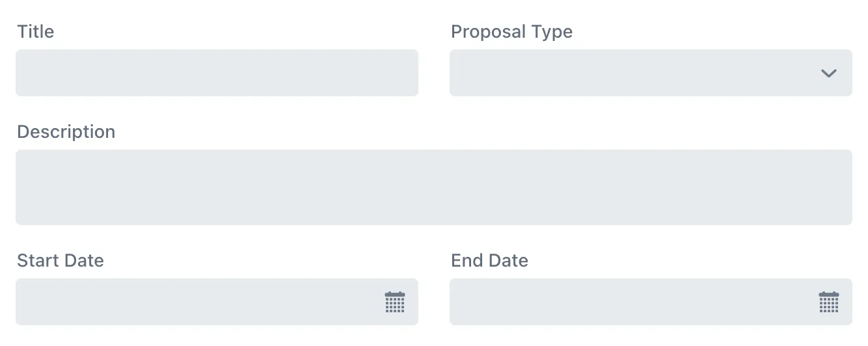Screen dimensions: 868x346
Task: Show the calendar for End Date
Action: coord(828,302)
